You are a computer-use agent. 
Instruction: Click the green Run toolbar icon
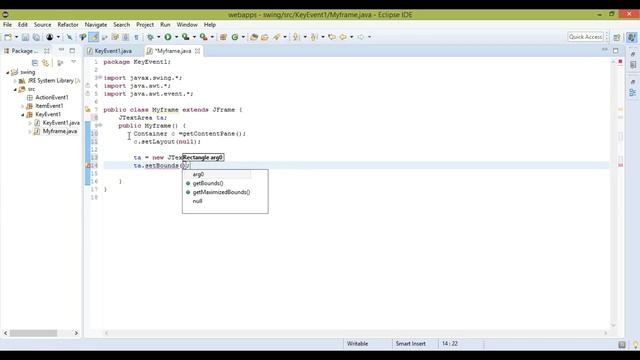[x=168, y=37]
